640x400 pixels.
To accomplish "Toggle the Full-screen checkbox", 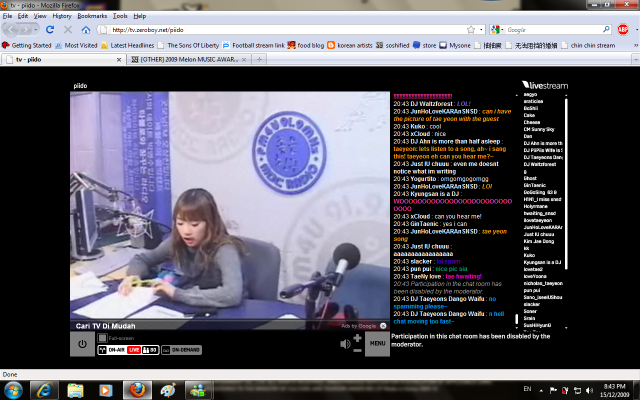I will (99, 338).
